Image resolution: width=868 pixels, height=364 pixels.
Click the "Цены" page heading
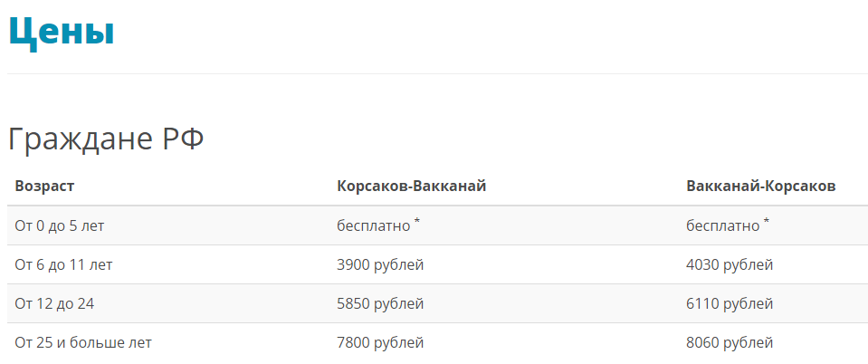click(61, 31)
